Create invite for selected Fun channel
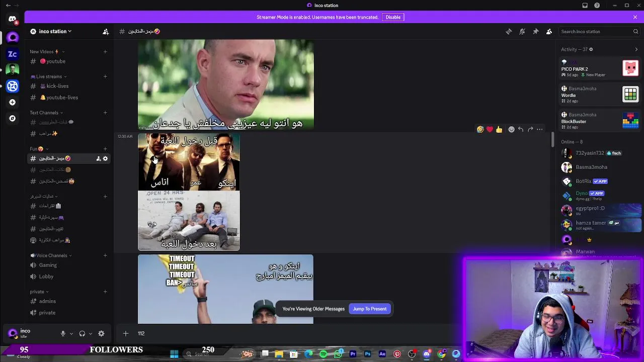The image size is (644, 362). (x=98, y=158)
